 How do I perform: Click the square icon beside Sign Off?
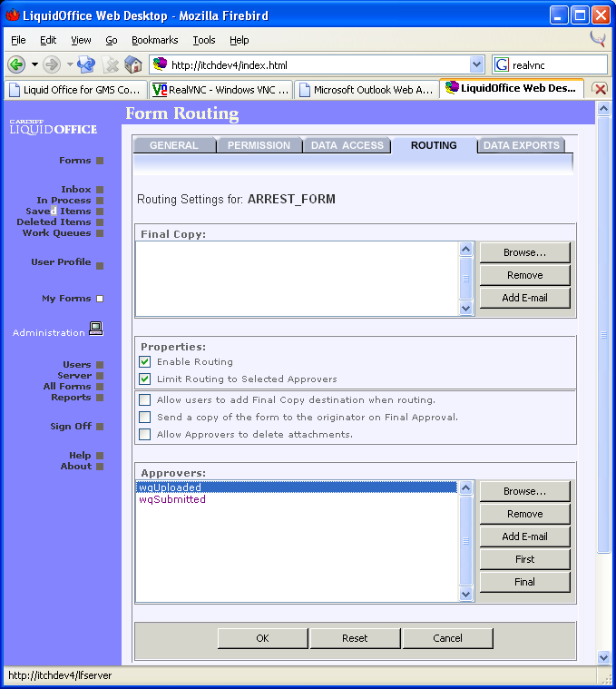pos(100,427)
